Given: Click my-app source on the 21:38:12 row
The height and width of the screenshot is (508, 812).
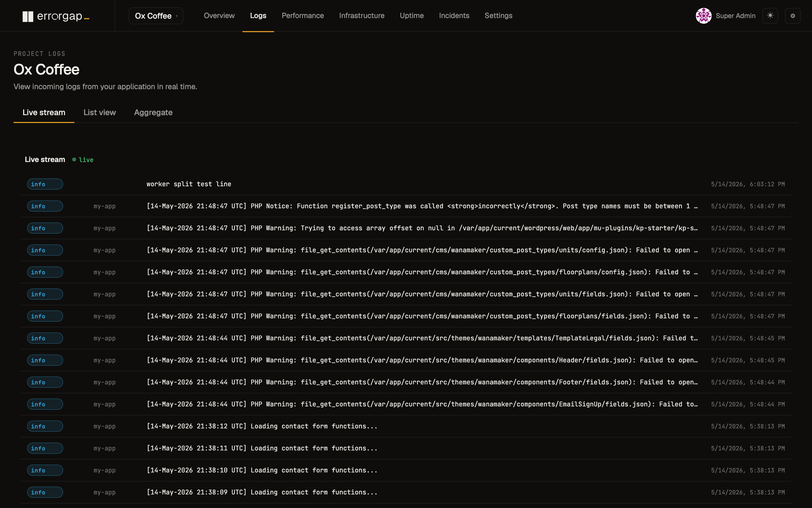Looking at the screenshot, I should pyautogui.click(x=104, y=426).
